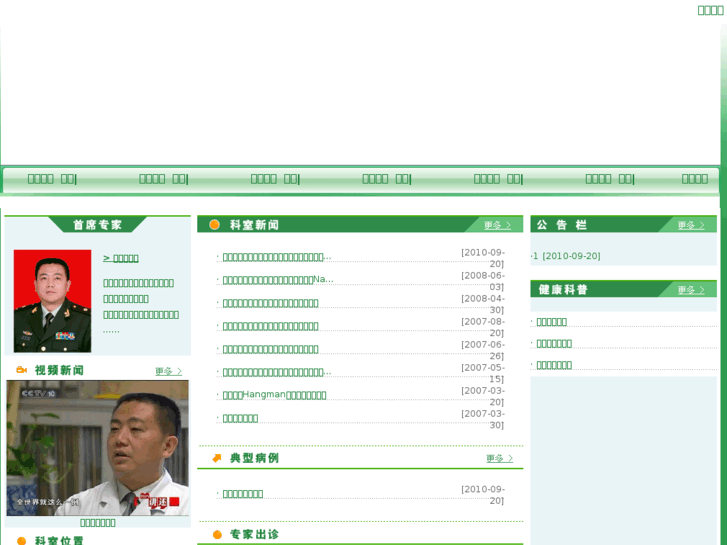Click the 公告栏 heading text
The height and width of the screenshot is (545, 727).
(x=562, y=225)
